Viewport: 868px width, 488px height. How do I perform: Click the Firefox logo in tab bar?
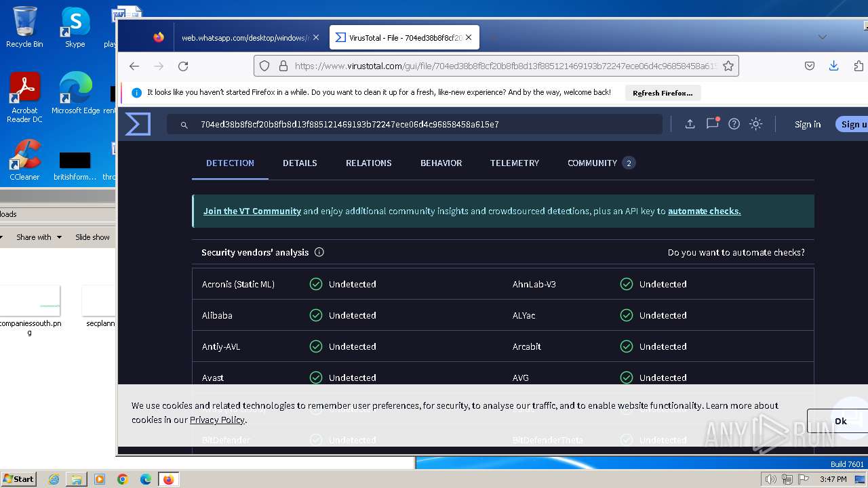159,37
